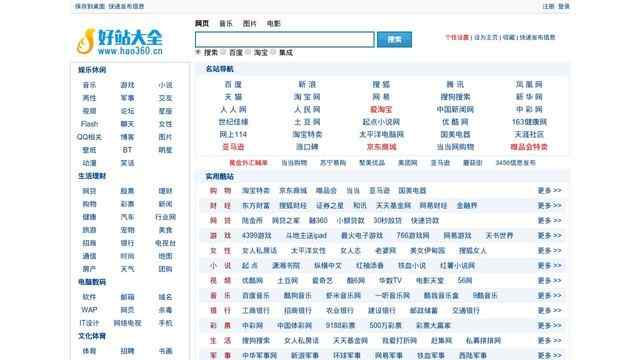Select the 淘宝 search engine radio button
This screenshot has height=360, width=640.
click(x=248, y=52)
